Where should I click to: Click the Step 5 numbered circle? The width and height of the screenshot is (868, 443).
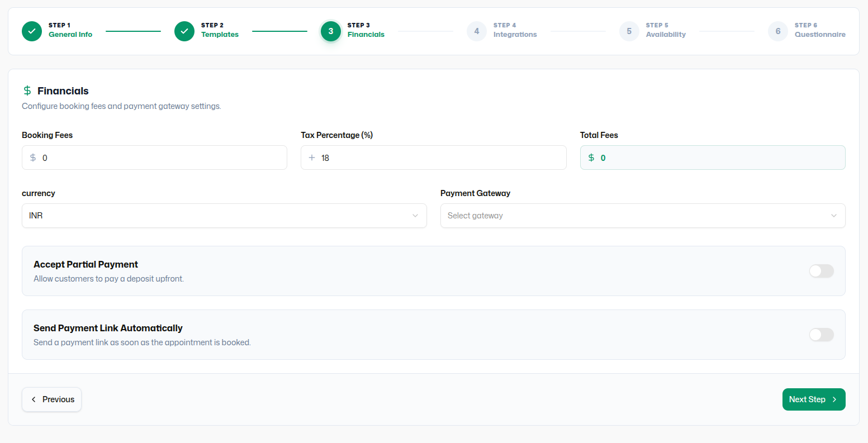coord(629,31)
